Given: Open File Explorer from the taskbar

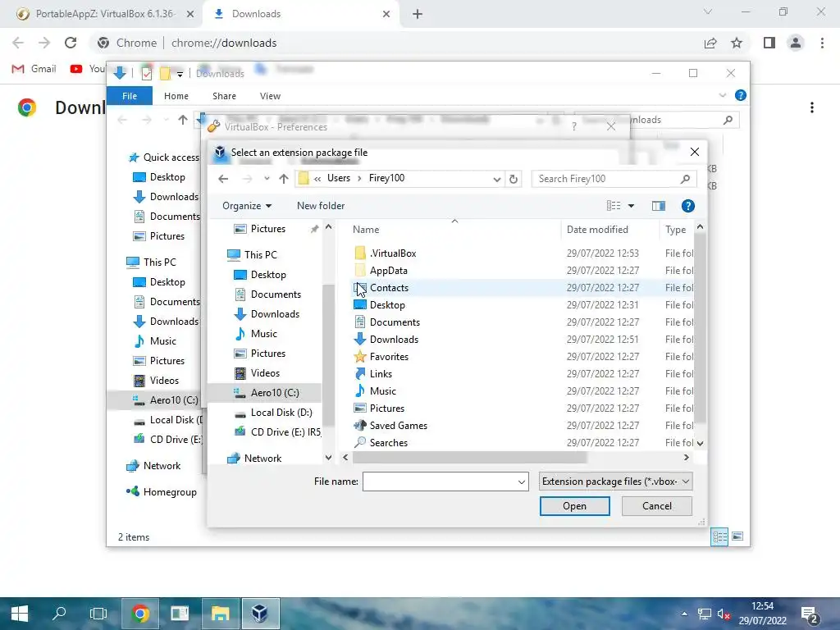Looking at the screenshot, I should (x=220, y=614).
